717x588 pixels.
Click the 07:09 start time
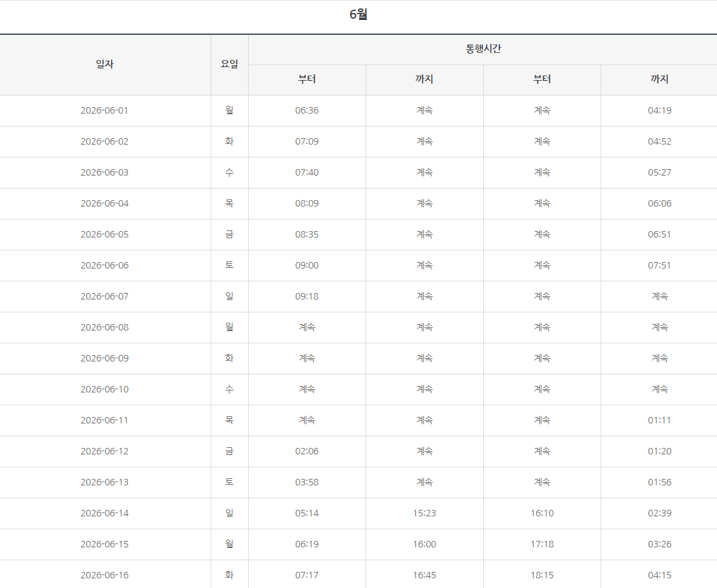tap(307, 141)
